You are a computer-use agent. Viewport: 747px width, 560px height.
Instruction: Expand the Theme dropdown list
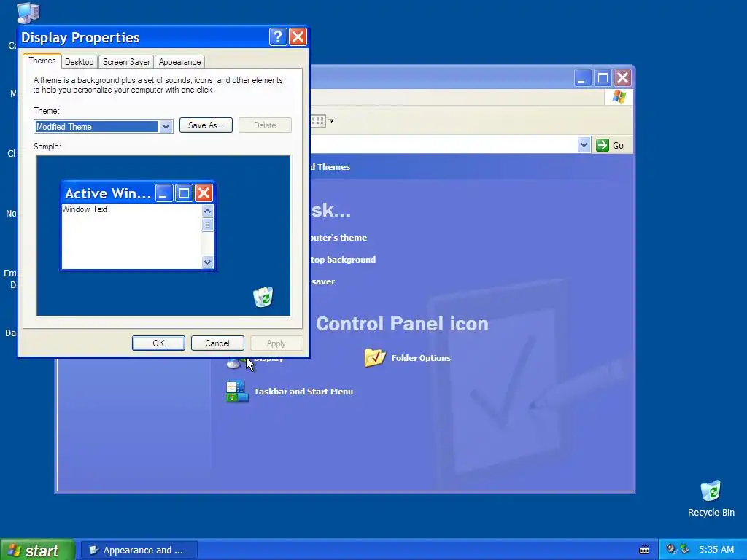tap(166, 127)
